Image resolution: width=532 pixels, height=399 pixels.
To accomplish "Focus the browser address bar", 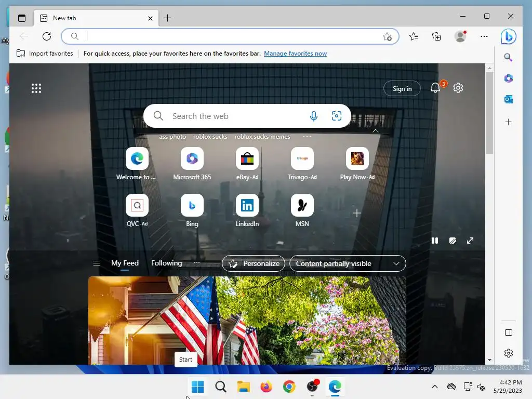I will [230, 36].
